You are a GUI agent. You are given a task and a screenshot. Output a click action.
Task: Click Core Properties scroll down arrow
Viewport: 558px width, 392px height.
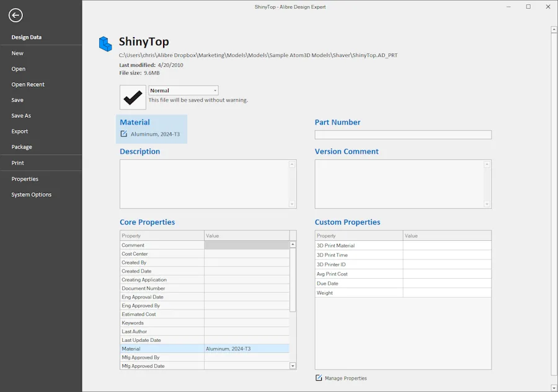coord(293,366)
